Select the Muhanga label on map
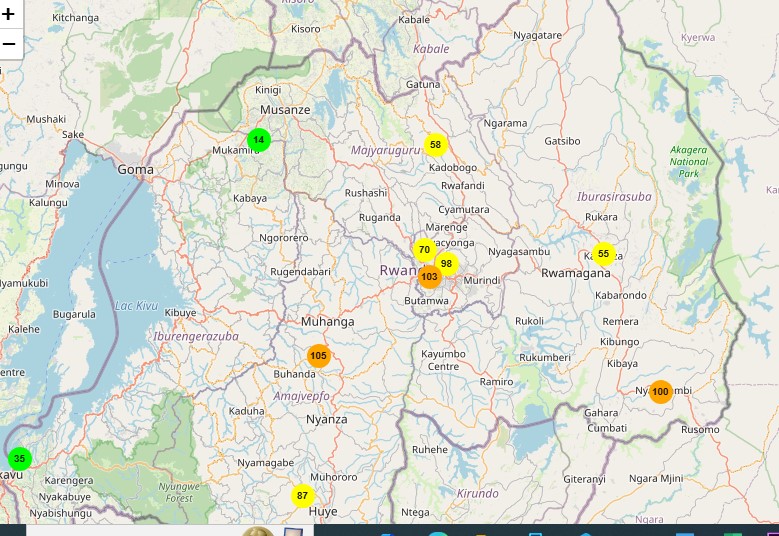 click(327, 322)
